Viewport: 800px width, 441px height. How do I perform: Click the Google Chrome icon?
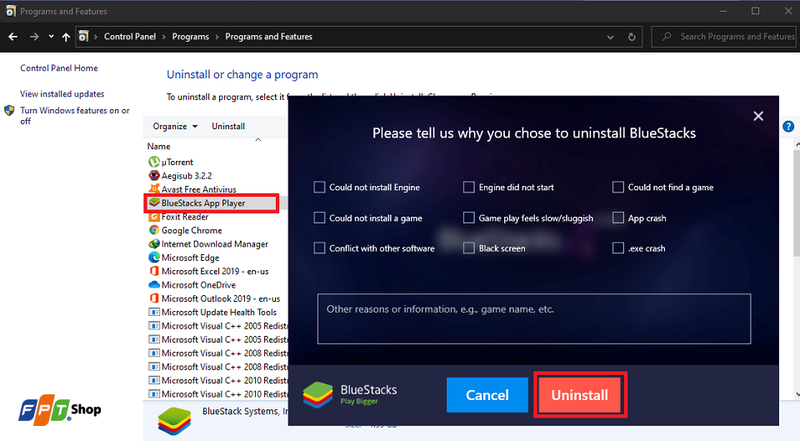point(154,230)
